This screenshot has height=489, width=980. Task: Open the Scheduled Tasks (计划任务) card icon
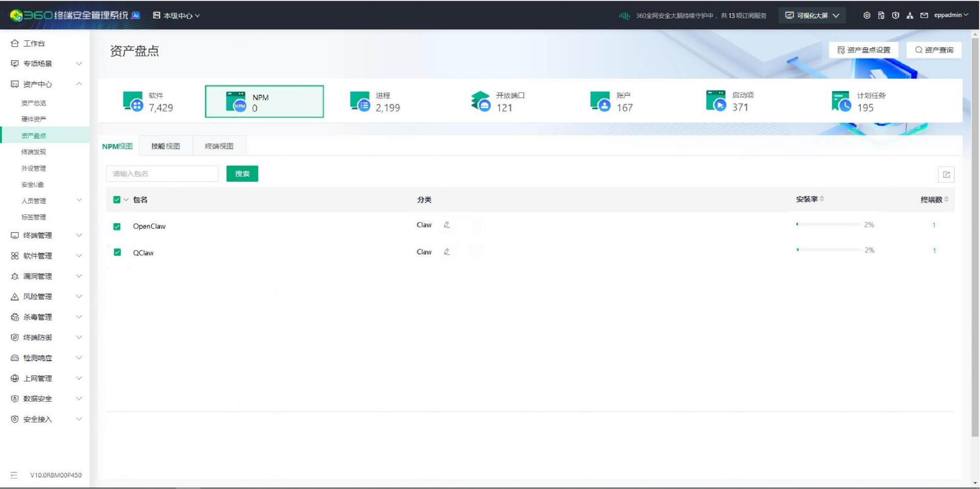(x=841, y=101)
